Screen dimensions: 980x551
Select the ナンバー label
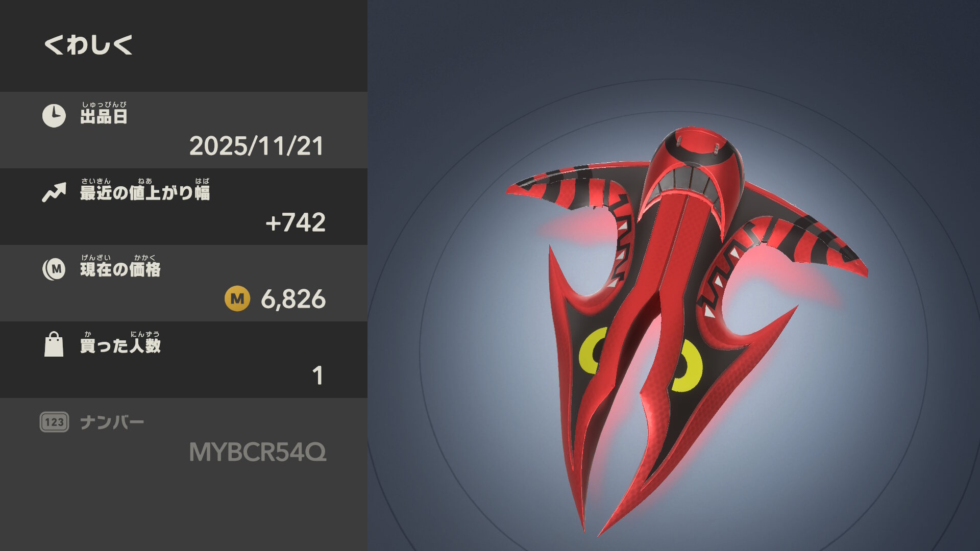112,422
